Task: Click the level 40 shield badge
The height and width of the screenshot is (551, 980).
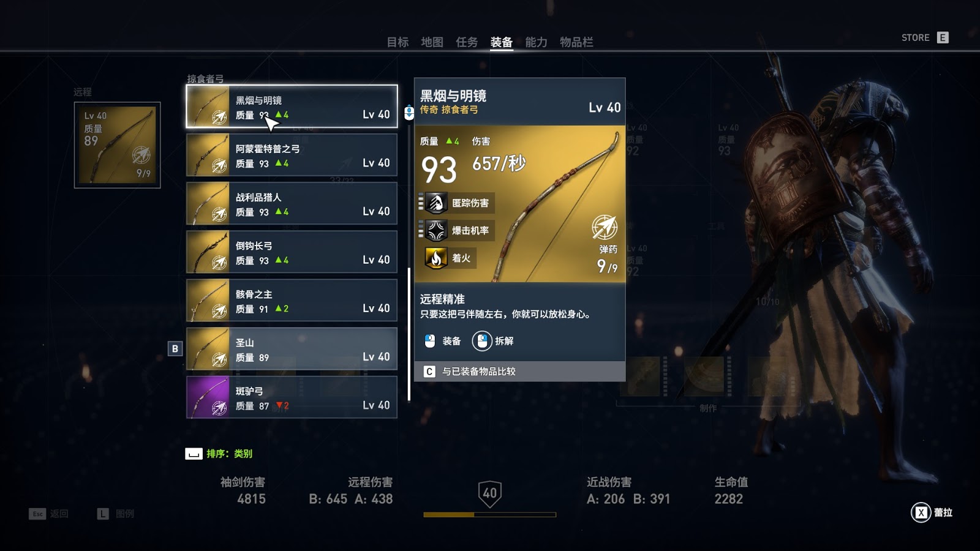Action: click(x=490, y=493)
